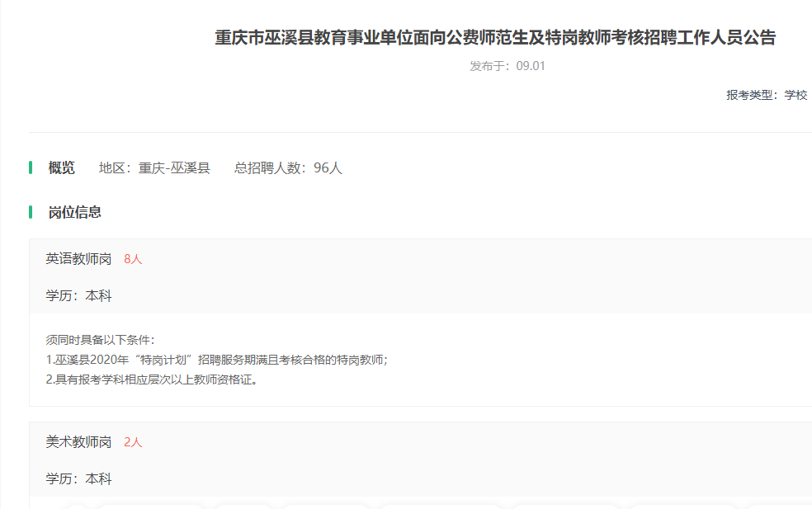Click the red '8人' count

(133, 259)
